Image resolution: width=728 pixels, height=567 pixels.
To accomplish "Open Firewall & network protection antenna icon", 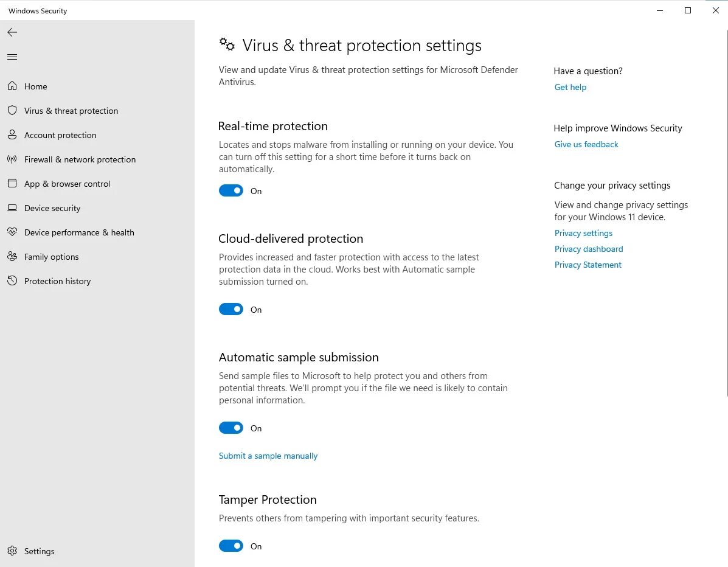I will pyautogui.click(x=12, y=159).
